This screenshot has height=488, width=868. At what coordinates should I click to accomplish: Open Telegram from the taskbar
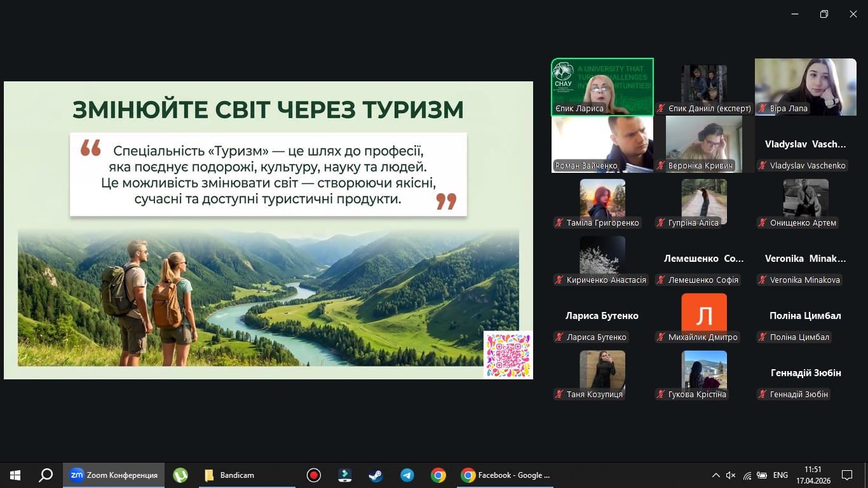[x=407, y=475]
